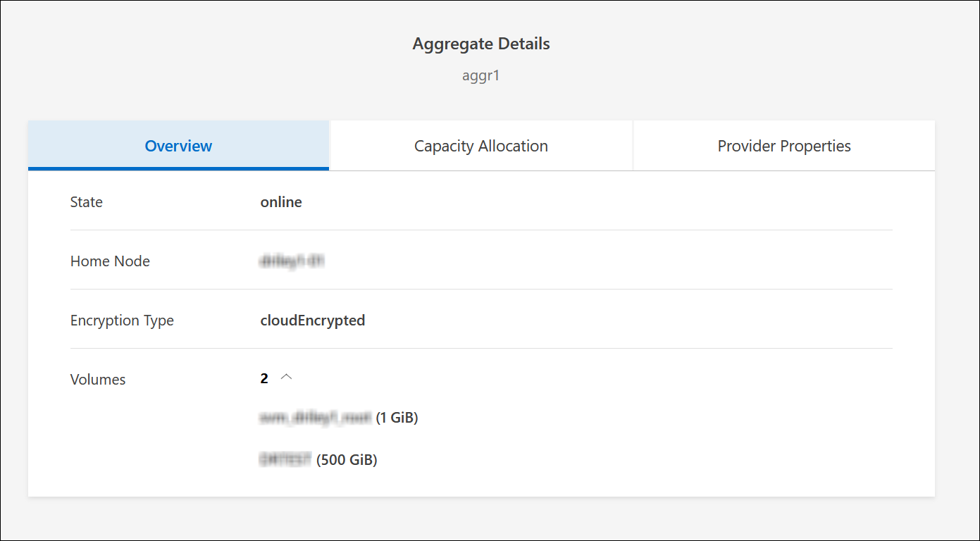Select the cloudEncrypted value text
Screen dimensions: 980x541
pyautogui.click(x=312, y=321)
